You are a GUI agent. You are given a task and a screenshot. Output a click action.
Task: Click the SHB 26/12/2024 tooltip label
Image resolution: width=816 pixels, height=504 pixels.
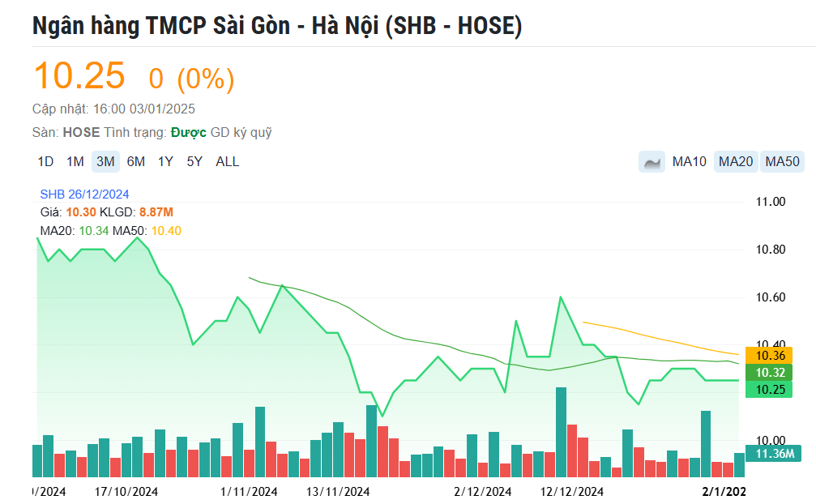tap(84, 194)
